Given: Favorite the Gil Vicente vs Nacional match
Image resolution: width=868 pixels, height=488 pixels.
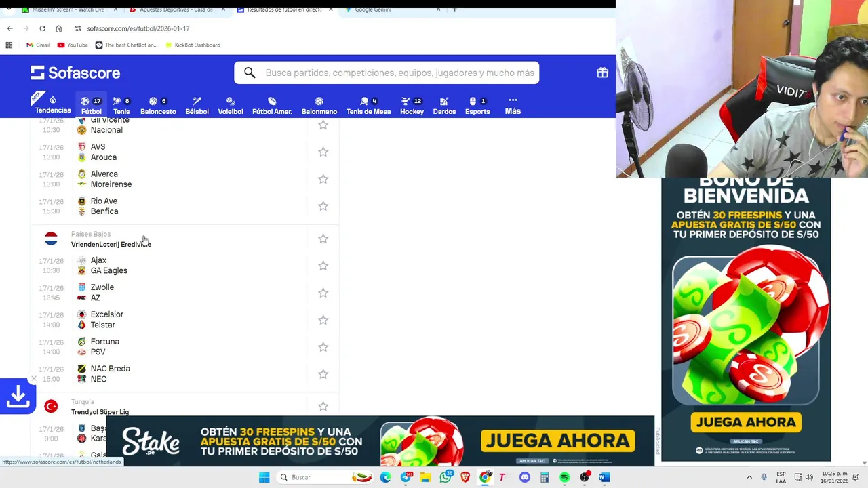Looking at the screenshot, I should pos(323,125).
